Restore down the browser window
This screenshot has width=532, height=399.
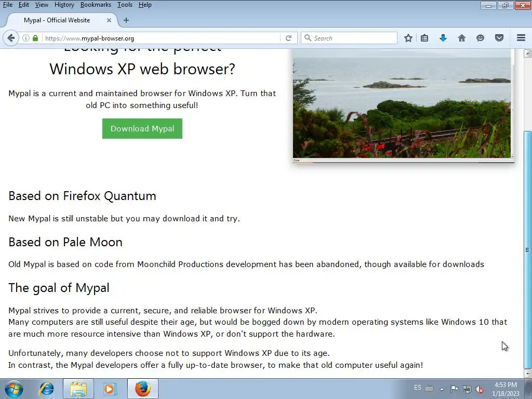coord(505,5)
